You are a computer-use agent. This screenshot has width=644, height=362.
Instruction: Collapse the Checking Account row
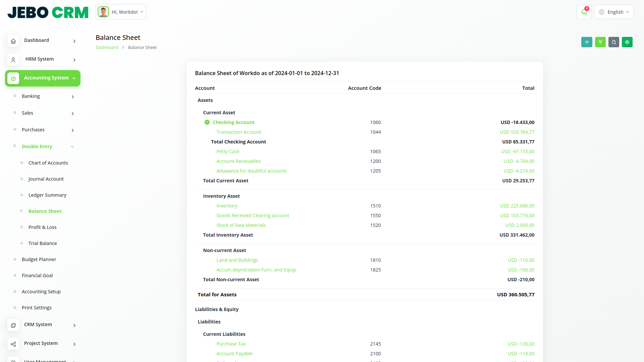click(207, 122)
